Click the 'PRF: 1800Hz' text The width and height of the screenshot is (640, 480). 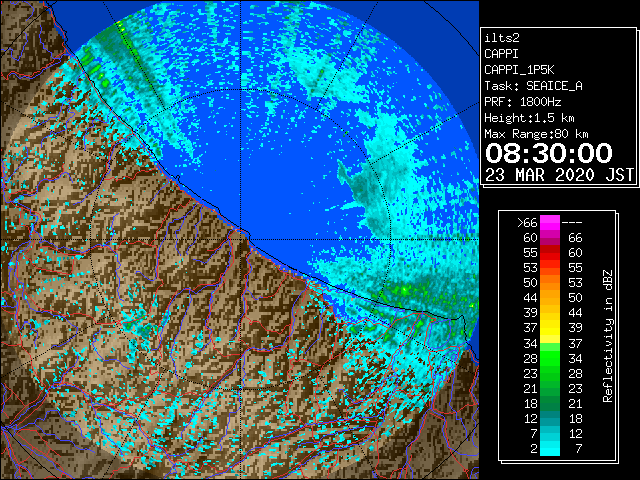coord(523,102)
